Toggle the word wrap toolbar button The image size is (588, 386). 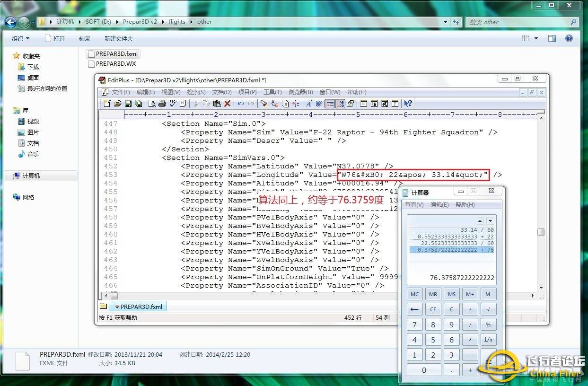[330, 104]
